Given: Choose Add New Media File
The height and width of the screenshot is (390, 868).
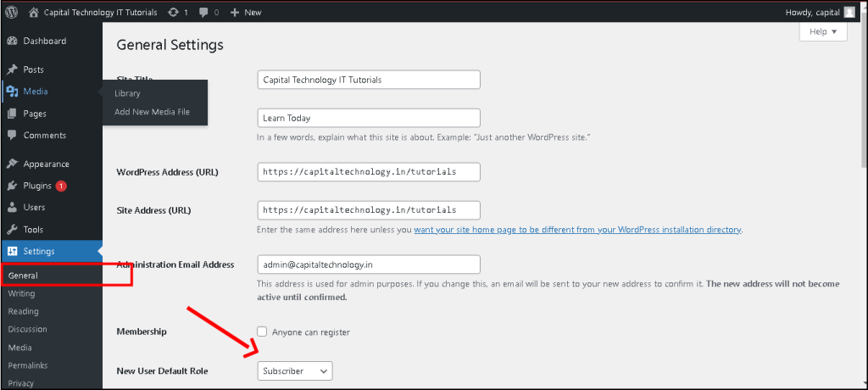Looking at the screenshot, I should click(152, 112).
